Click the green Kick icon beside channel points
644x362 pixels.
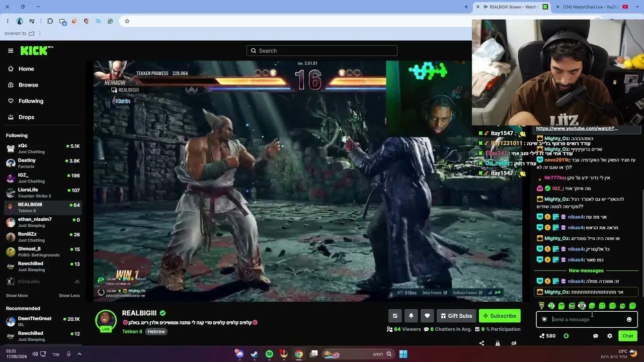[x=566, y=336]
